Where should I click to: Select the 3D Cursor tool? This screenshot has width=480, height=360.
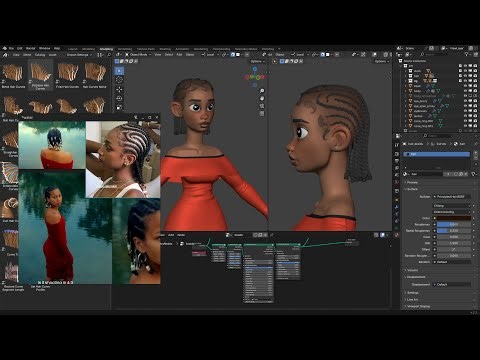(119, 80)
